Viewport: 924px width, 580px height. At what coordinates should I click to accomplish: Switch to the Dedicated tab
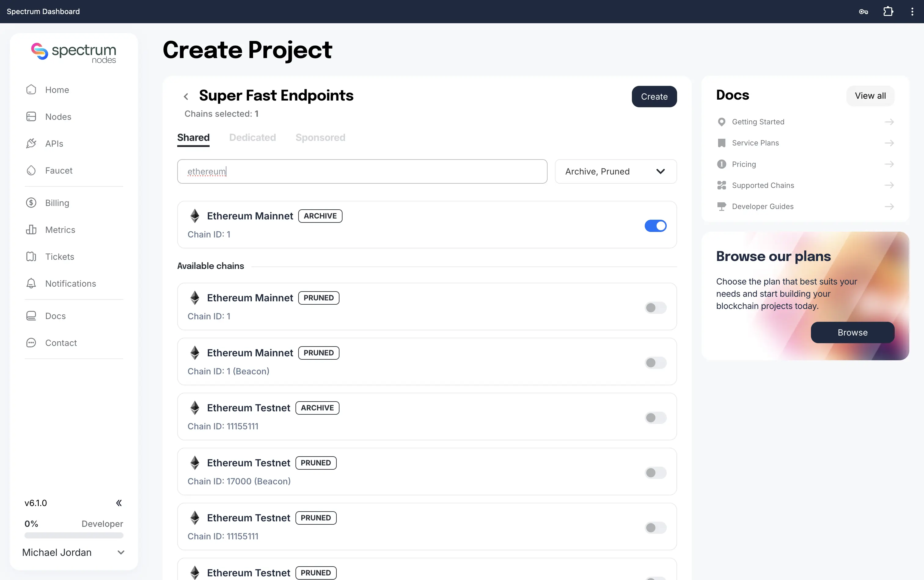pyautogui.click(x=252, y=137)
